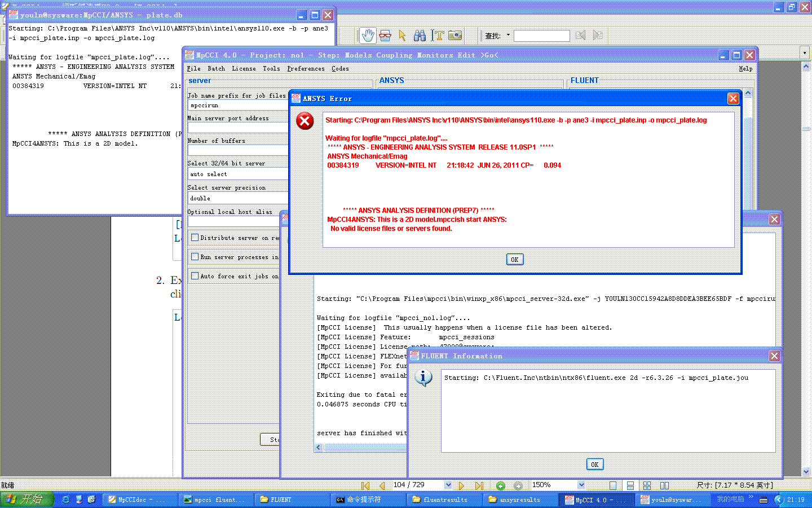Select the Hand tool in the PDF toolbar

coord(367,35)
